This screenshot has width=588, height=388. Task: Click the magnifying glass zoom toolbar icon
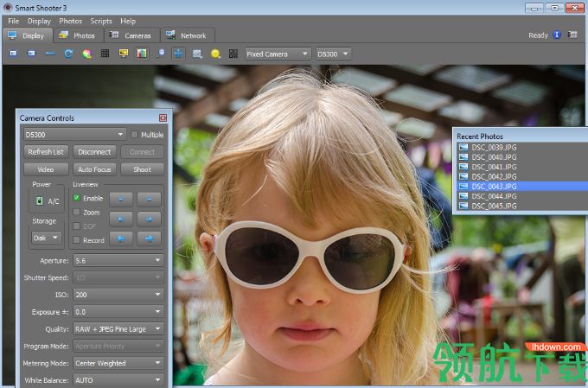tap(160, 54)
